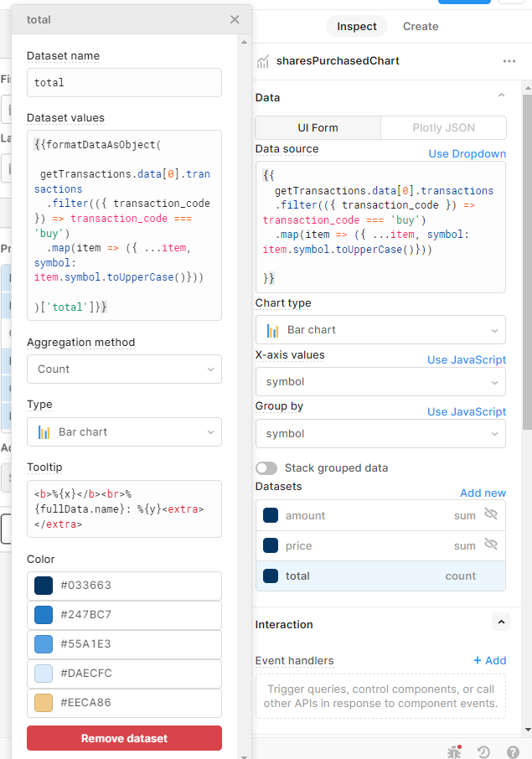Click the Remove dataset button

[124, 738]
